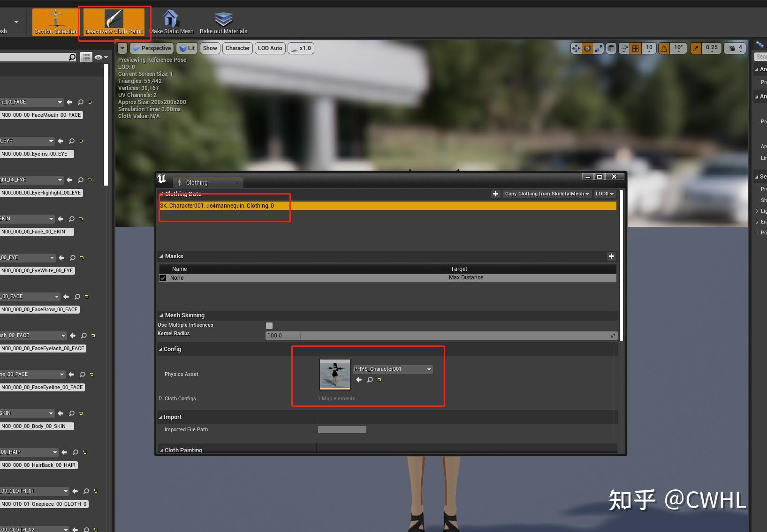Image resolution: width=767 pixels, height=532 pixels.
Task: Click the search magnifier in the asset list
Action: coord(72,57)
